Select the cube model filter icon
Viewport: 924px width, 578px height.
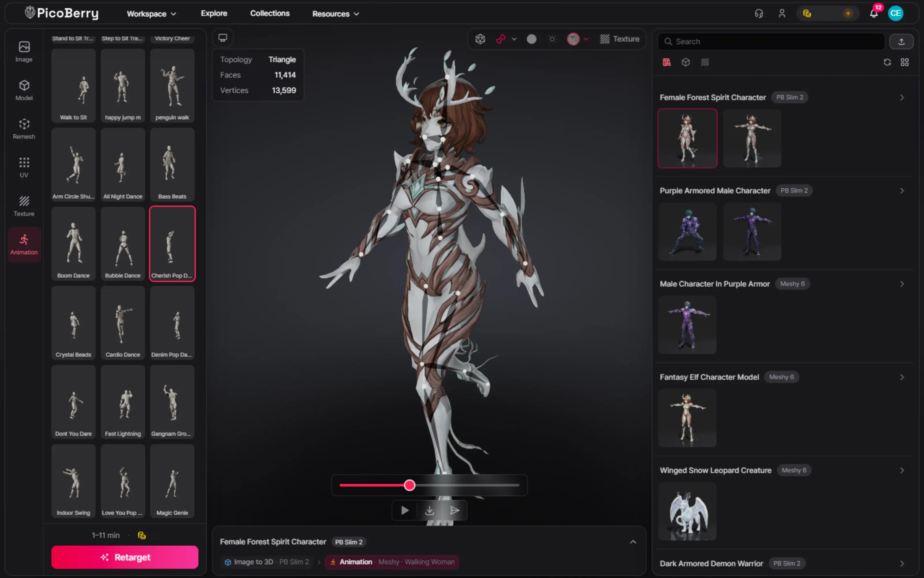pyautogui.click(x=686, y=62)
